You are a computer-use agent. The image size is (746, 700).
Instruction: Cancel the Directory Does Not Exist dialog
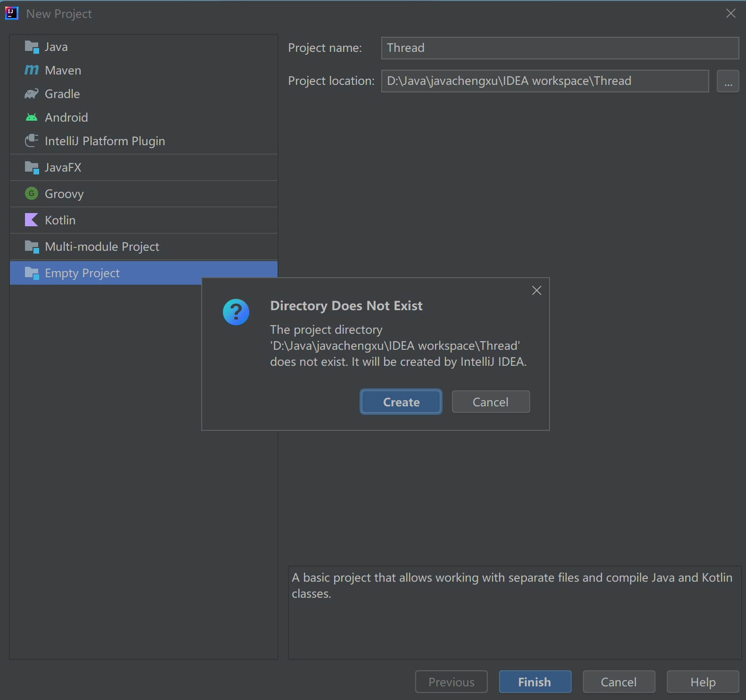click(491, 402)
